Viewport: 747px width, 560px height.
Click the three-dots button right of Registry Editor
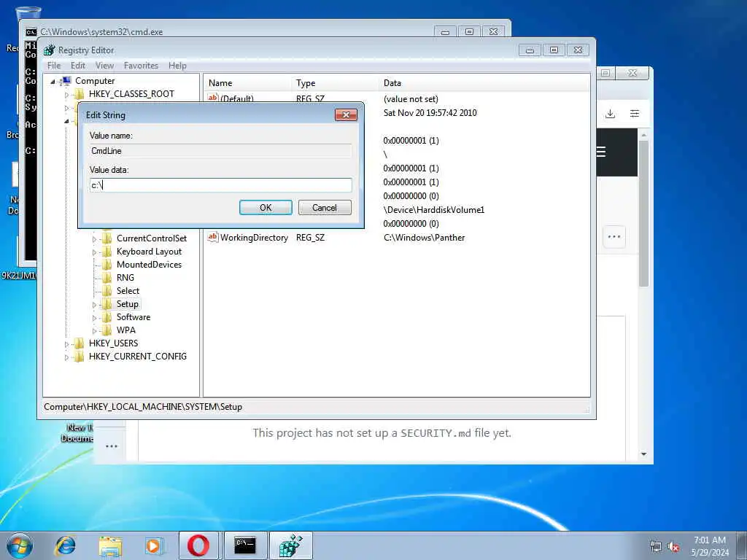[x=614, y=237]
